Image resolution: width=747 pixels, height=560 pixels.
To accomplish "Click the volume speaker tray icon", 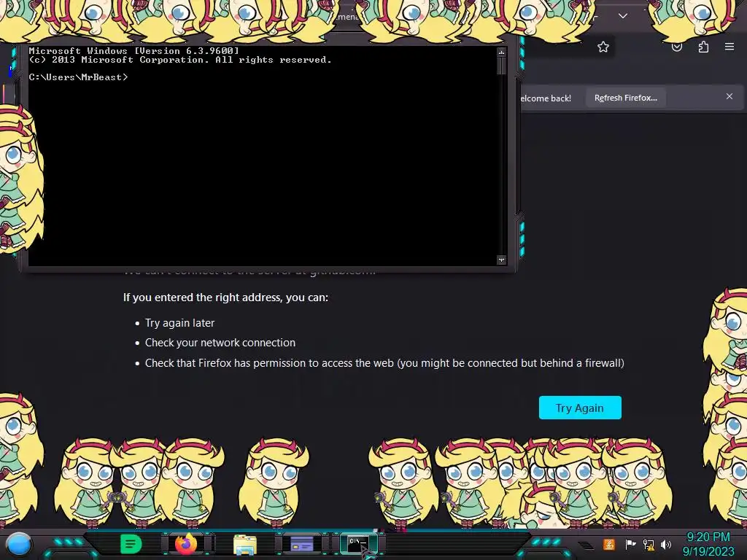I will tap(666, 544).
